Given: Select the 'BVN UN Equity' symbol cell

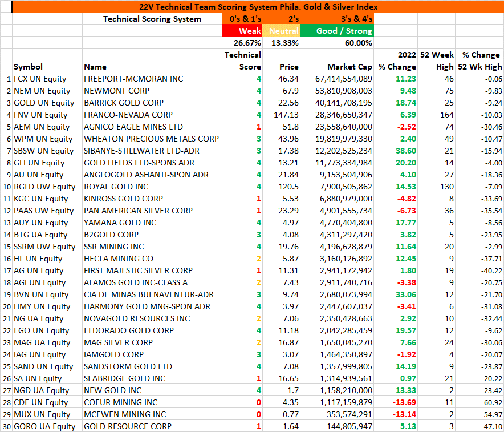Looking at the screenshot, I should 47,294.
